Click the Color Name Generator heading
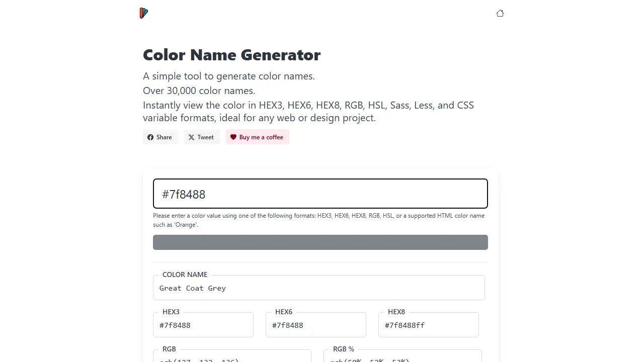This screenshot has height=362, width=644. pos(231,55)
